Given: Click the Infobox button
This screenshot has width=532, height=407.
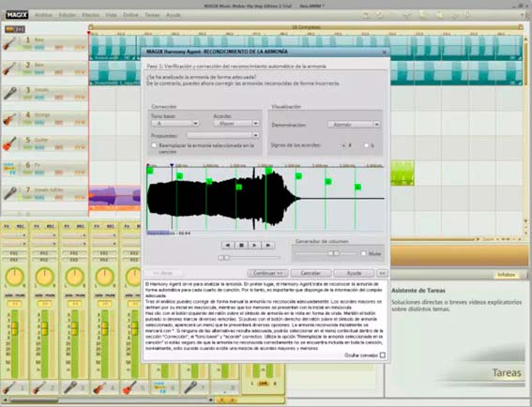Looking at the screenshot, I should pyautogui.click(x=507, y=275).
